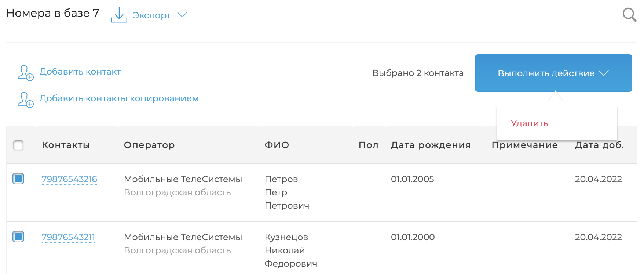Click the Добавить контакт link

[x=80, y=72]
